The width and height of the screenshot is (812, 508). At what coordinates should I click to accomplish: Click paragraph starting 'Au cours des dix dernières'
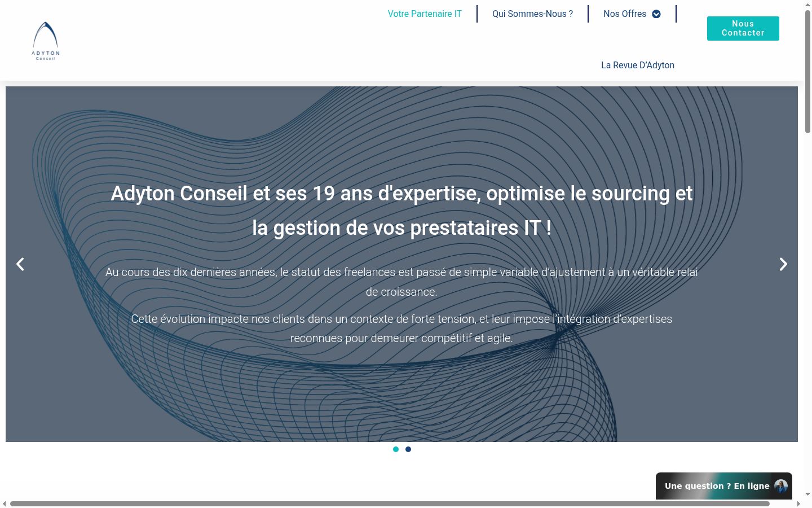point(401,282)
